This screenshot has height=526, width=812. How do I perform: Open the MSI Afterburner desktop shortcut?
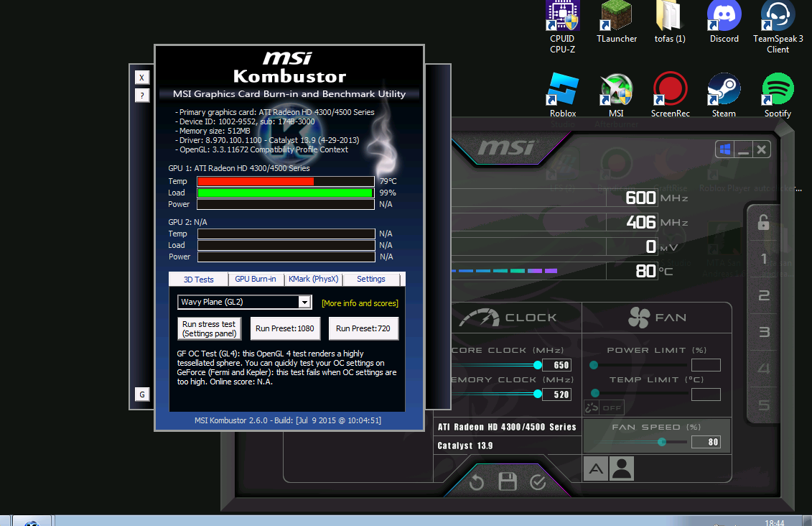[x=616, y=96]
